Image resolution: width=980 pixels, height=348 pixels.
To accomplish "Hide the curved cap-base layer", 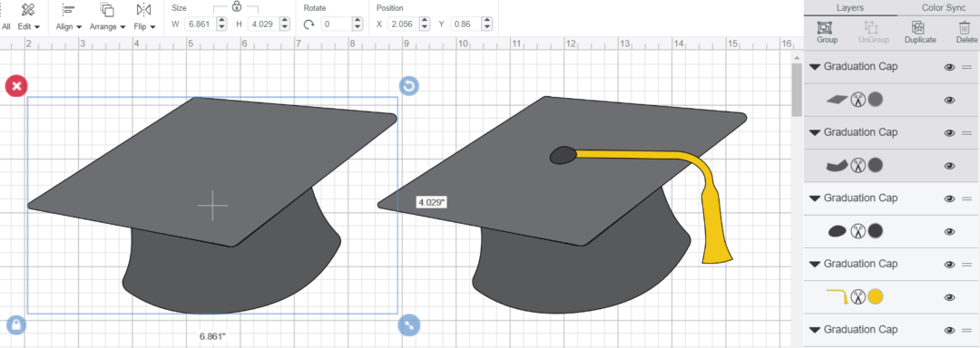I will (949, 166).
